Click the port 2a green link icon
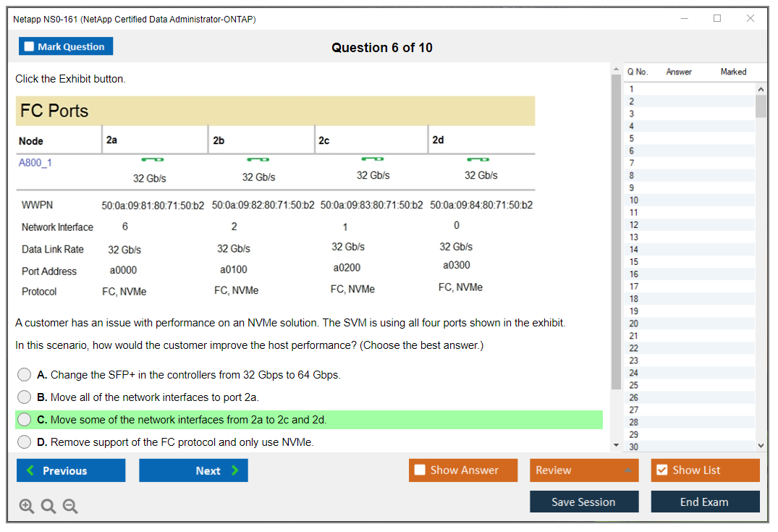 pos(152,159)
